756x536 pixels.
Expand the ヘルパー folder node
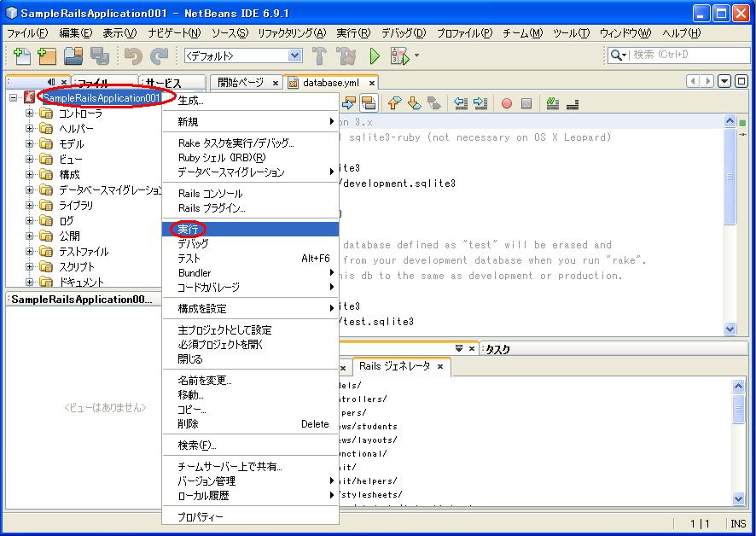(29, 128)
